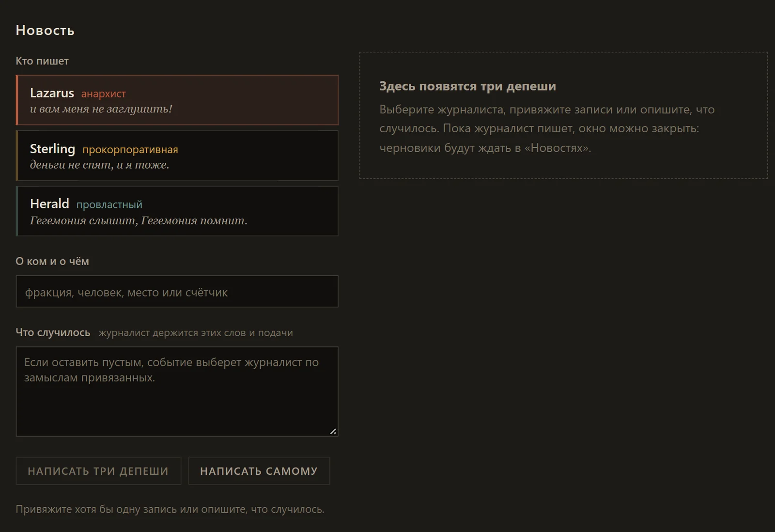Click into the 'Что случилось' text area
This screenshot has width=775, height=532.
177,391
